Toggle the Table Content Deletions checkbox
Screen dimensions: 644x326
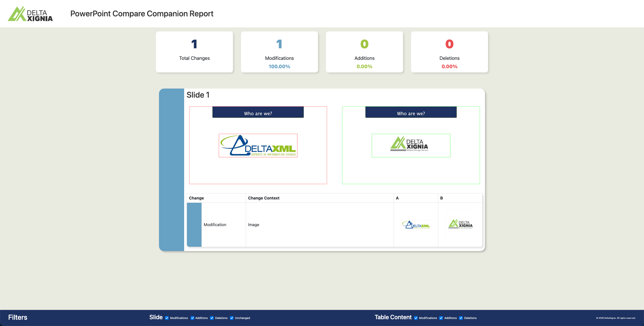point(461,318)
